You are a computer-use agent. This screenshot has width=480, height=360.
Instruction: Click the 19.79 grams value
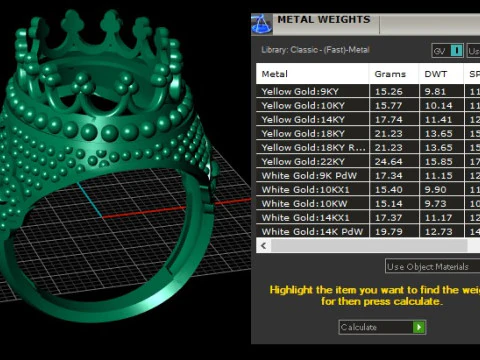click(x=389, y=232)
